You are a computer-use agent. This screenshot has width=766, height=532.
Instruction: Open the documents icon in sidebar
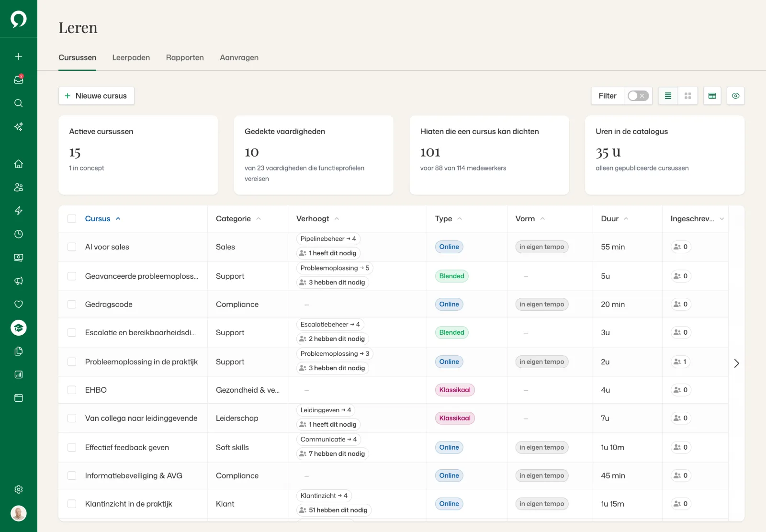click(x=19, y=351)
